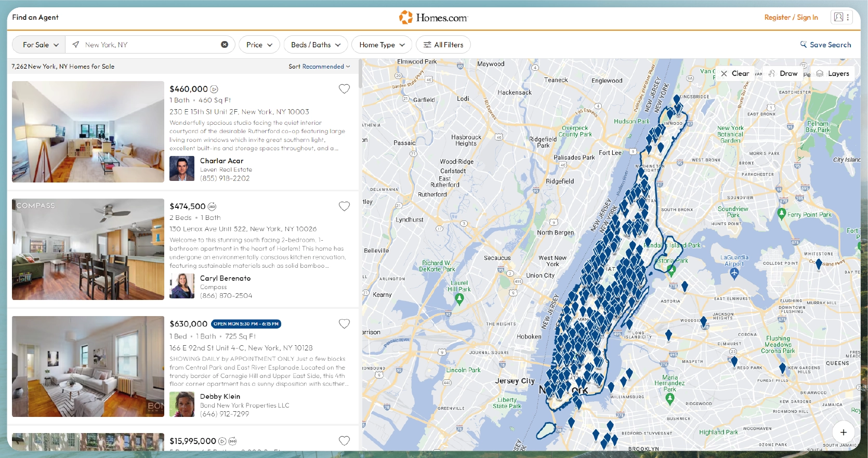Open agent name Charlar Acar
The height and width of the screenshot is (458, 868).
(x=221, y=161)
